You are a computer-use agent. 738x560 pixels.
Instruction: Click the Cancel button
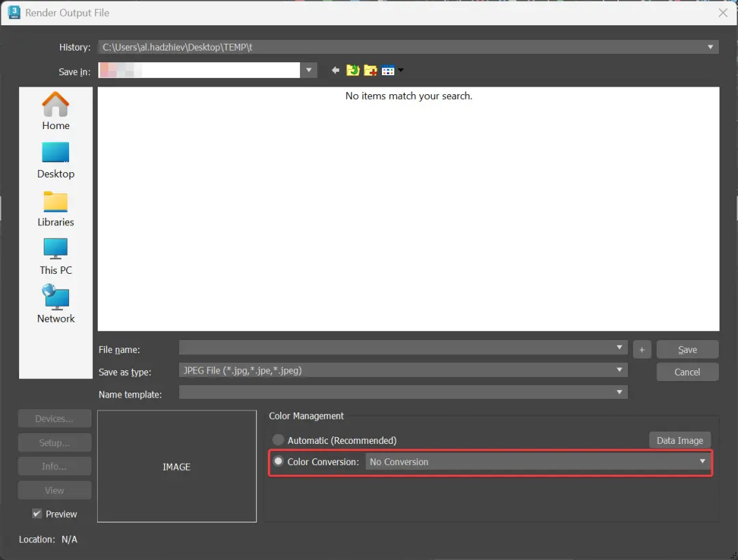[x=687, y=372]
